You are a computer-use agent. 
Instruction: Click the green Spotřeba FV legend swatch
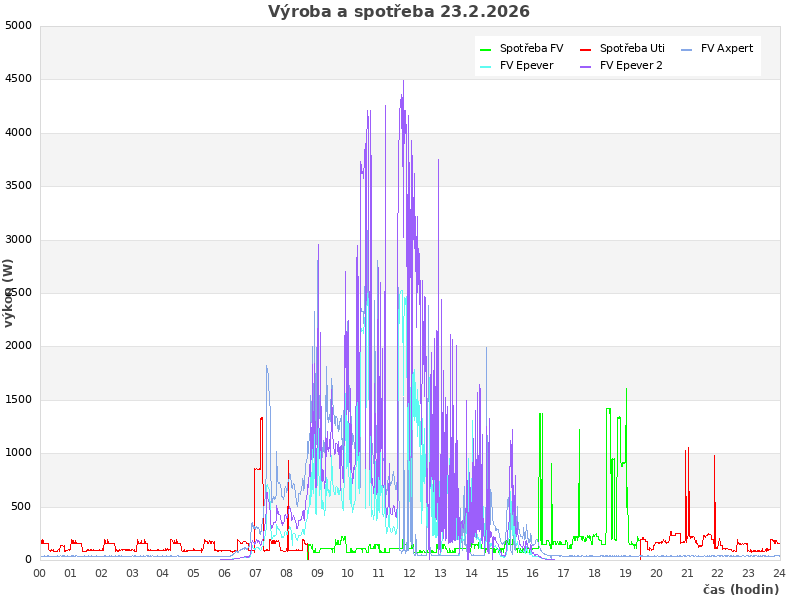coord(486,49)
